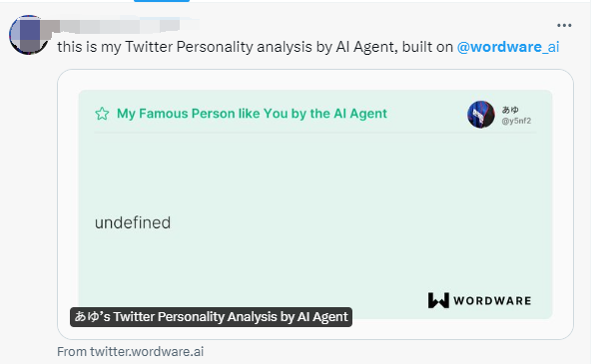Viewport: 591px width, 364px height.
Task: Click the あゆ profile picture in card
Action: pos(481,115)
